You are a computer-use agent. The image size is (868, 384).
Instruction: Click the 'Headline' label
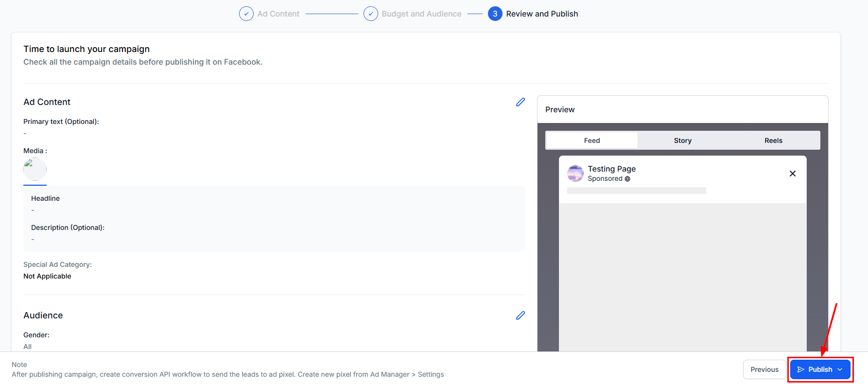click(45, 198)
